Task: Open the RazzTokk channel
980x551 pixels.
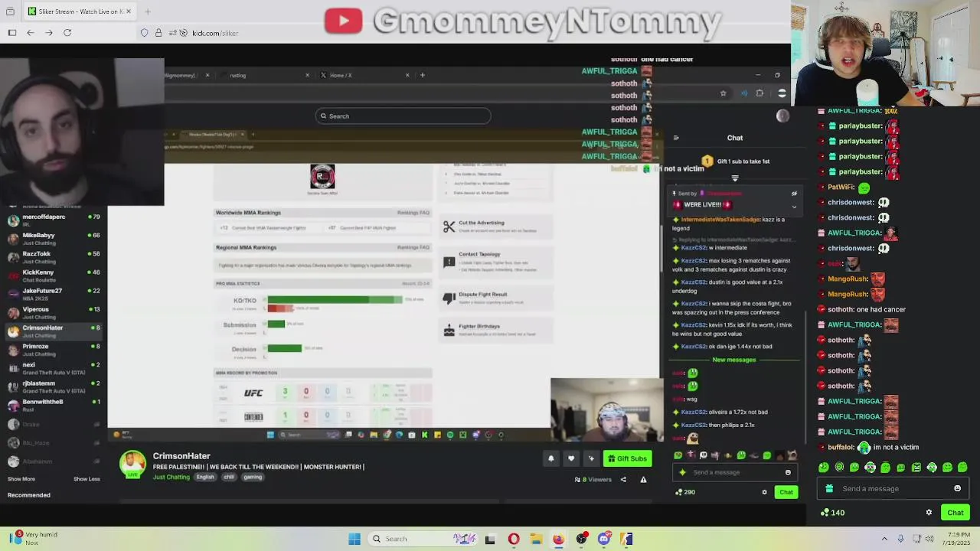Action: pos(52,257)
